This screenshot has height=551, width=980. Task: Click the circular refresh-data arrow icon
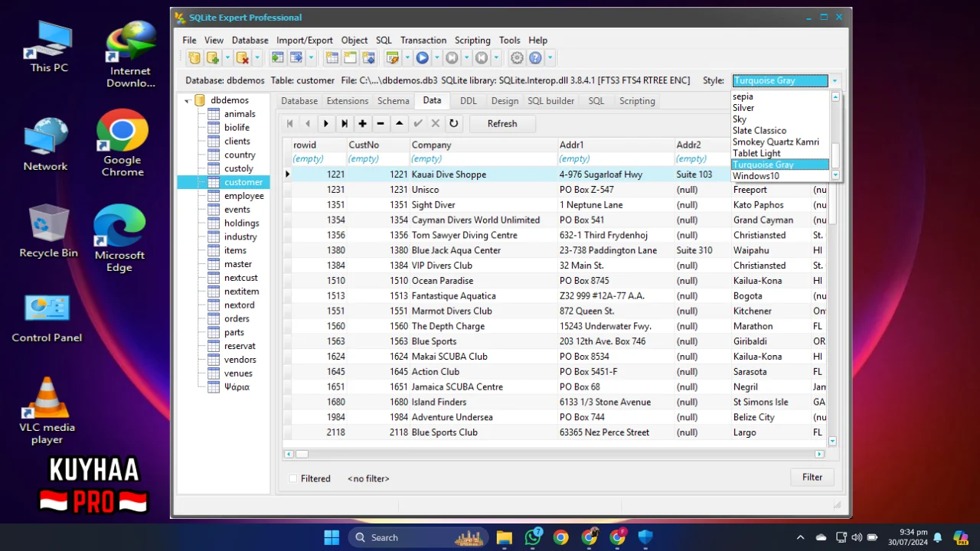click(453, 123)
